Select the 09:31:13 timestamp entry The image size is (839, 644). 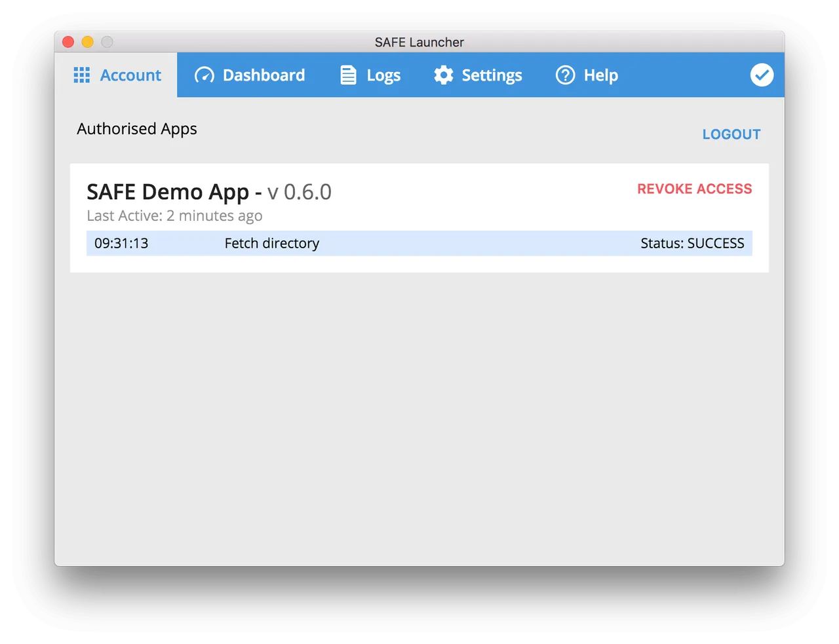(x=121, y=243)
